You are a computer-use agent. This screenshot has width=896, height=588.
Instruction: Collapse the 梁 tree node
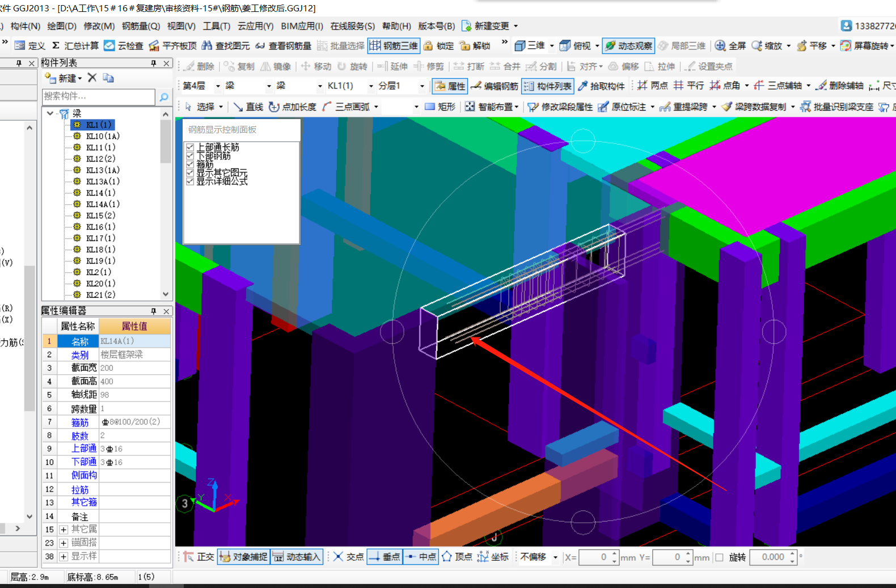click(50, 113)
